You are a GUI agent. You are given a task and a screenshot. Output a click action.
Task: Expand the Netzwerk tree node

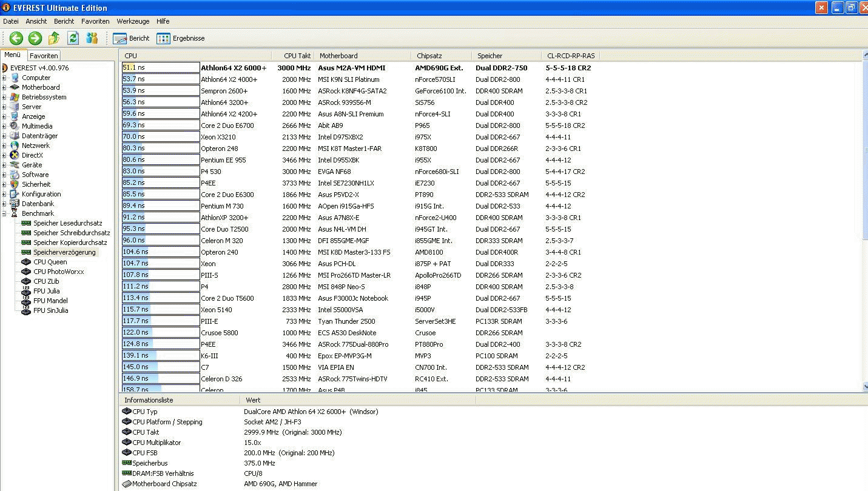click(x=4, y=145)
